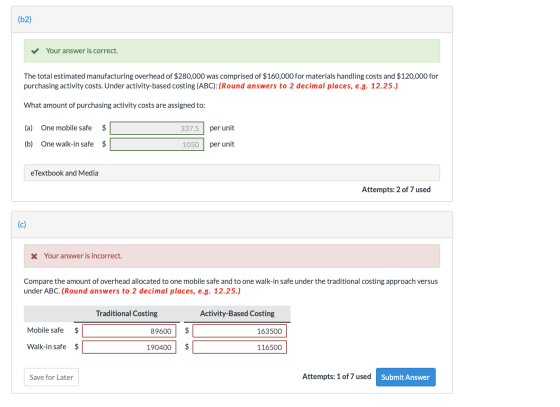The image size is (560, 407).
Task: Edit Mobile safe Traditional Costing field
Action: click(129, 331)
